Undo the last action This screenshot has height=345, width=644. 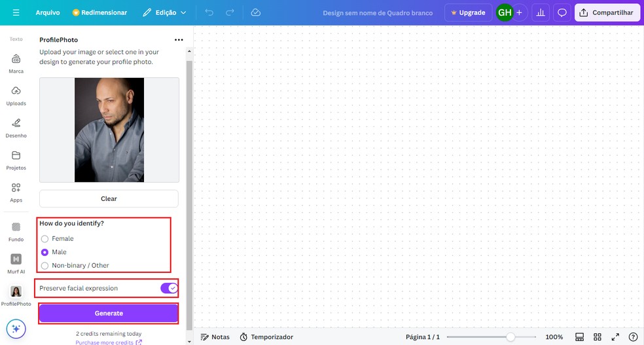tap(209, 12)
